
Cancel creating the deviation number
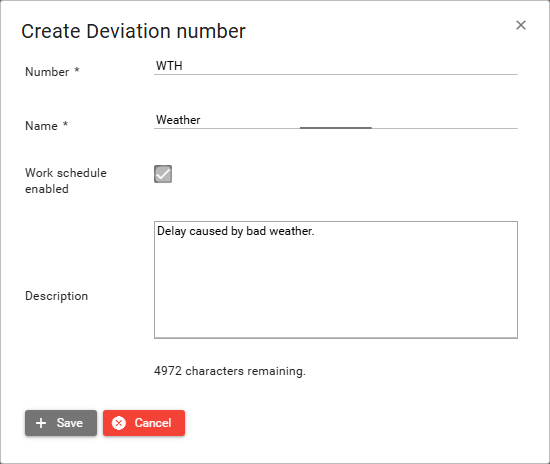pos(144,423)
